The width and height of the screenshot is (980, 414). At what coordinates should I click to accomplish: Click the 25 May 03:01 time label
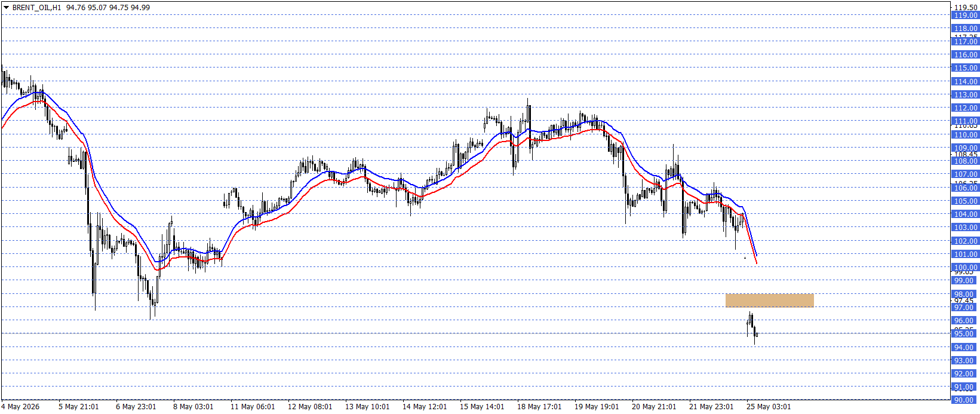[x=769, y=407]
